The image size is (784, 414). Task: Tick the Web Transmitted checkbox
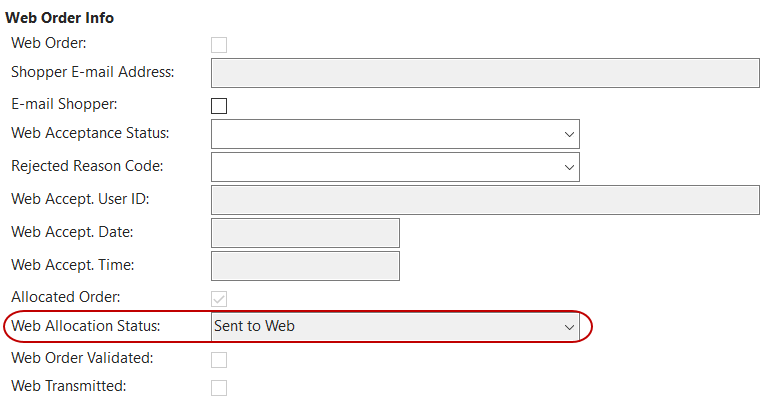click(x=219, y=387)
